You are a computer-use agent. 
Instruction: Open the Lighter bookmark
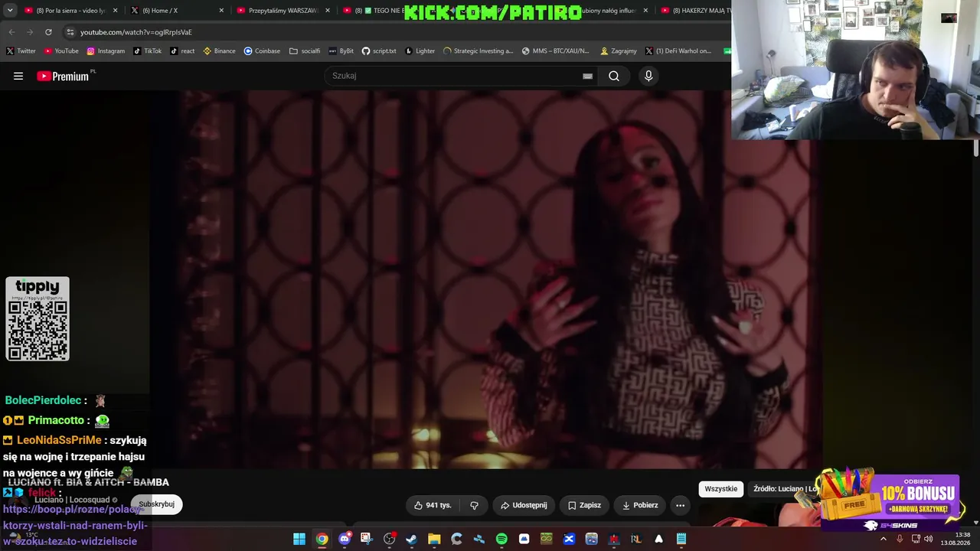(420, 51)
